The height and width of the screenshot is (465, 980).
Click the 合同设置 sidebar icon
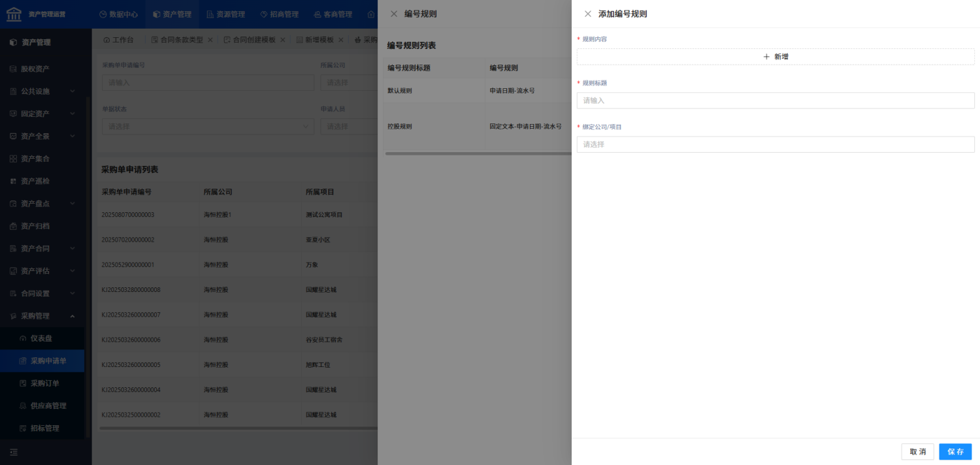13,293
